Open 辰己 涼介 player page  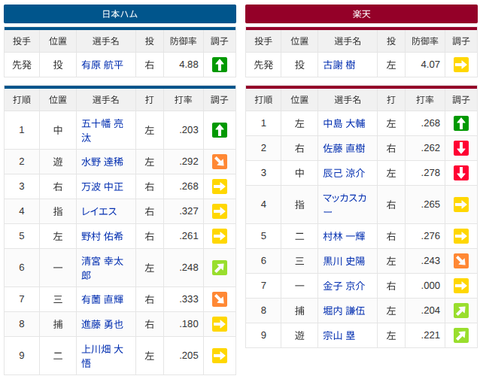(x=344, y=173)
